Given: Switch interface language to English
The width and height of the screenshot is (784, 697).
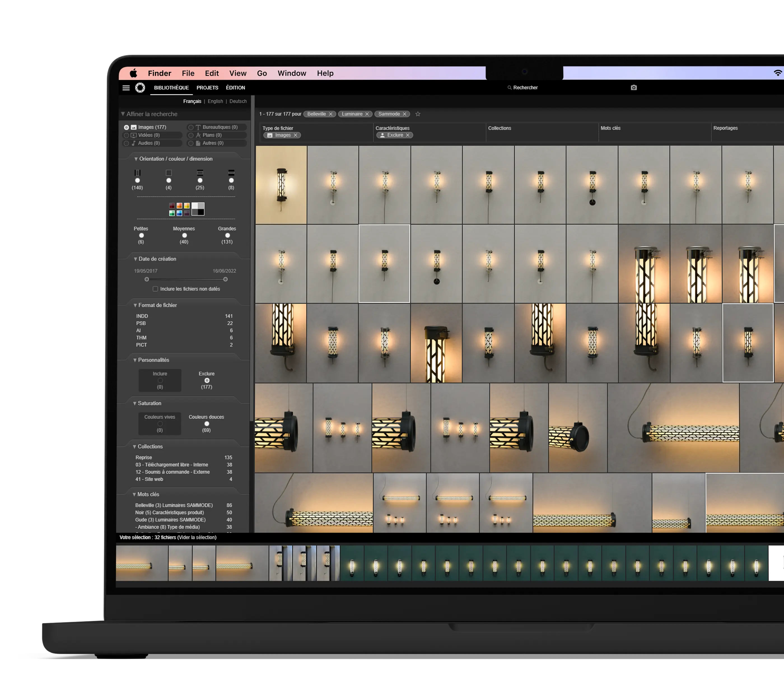Looking at the screenshot, I should click(215, 101).
